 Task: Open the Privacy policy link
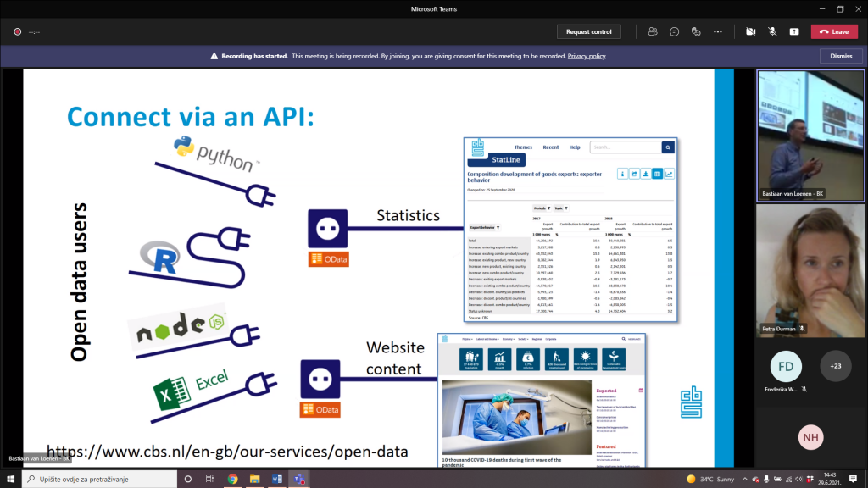pos(587,56)
